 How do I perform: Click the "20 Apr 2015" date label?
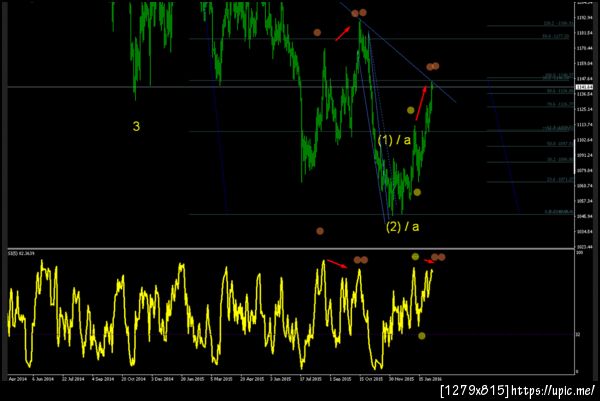(x=252, y=379)
